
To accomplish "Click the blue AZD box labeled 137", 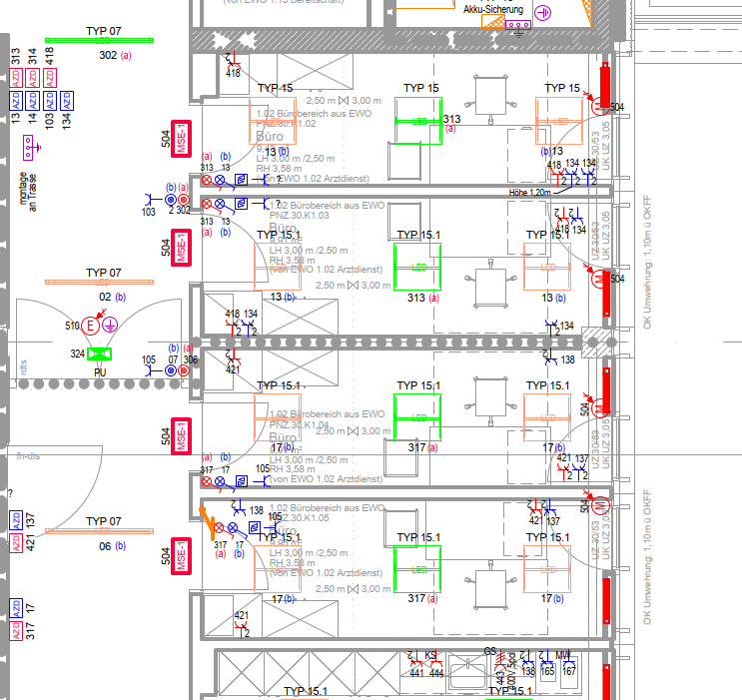I will pos(16,520).
